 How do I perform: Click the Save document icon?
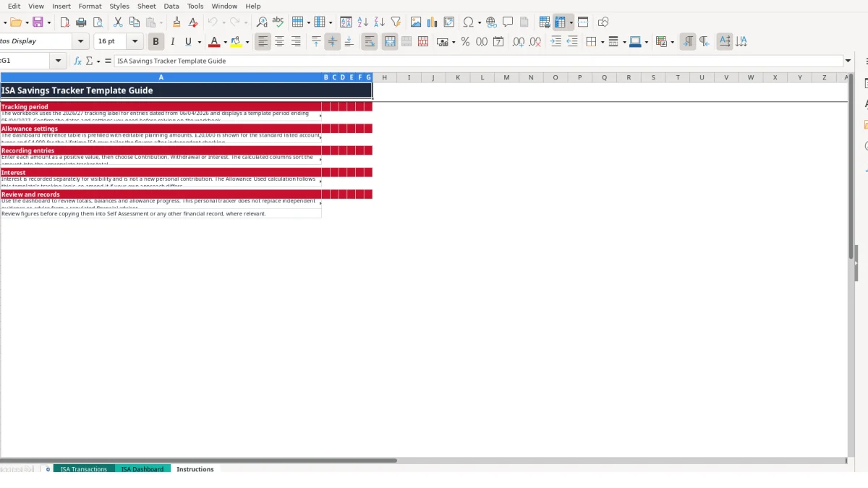[38, 22]
